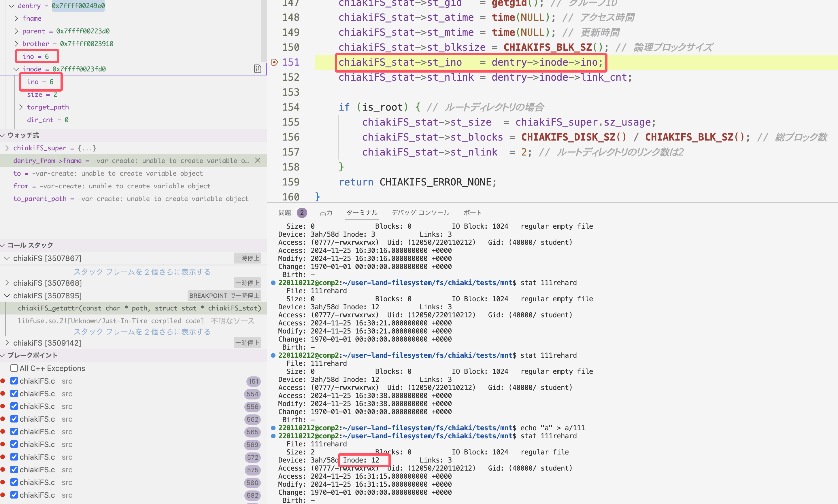Click red breakpoint dot for line 562

click(x=3, y=419)
